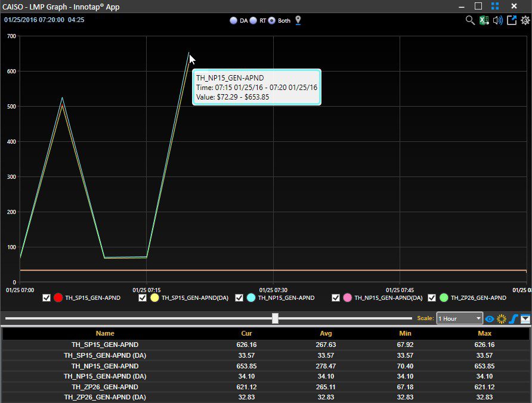Viewport: 532px width, 403px height.
Task: Click the pink TH_NP15_GEN-APND(DA) color swatch
Action: tap(347, 298)
